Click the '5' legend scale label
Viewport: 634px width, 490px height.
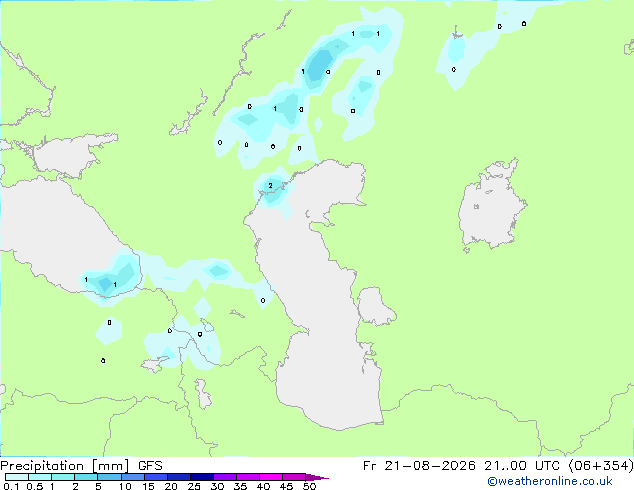click(x=98, y=486)
